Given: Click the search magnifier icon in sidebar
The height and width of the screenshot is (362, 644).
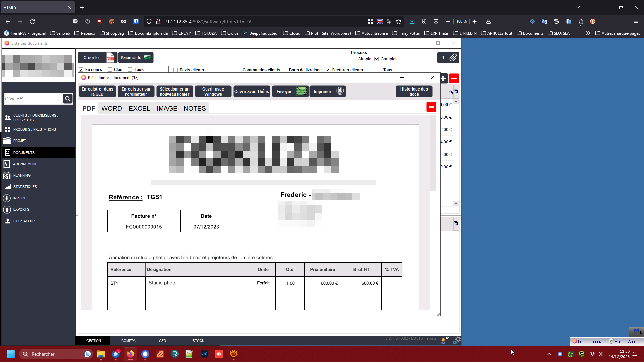Looking at the screenshot, I should 68,99.
